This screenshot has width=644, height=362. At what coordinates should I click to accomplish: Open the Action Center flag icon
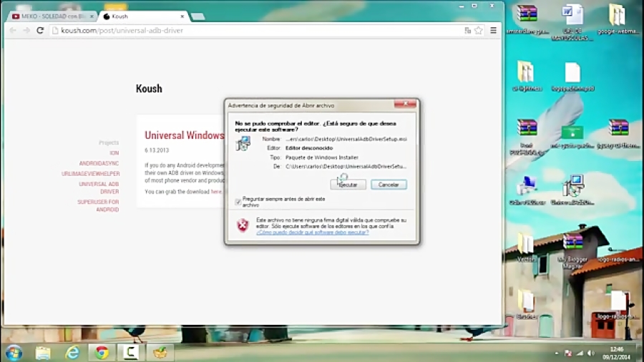click(x=568, y=353)
